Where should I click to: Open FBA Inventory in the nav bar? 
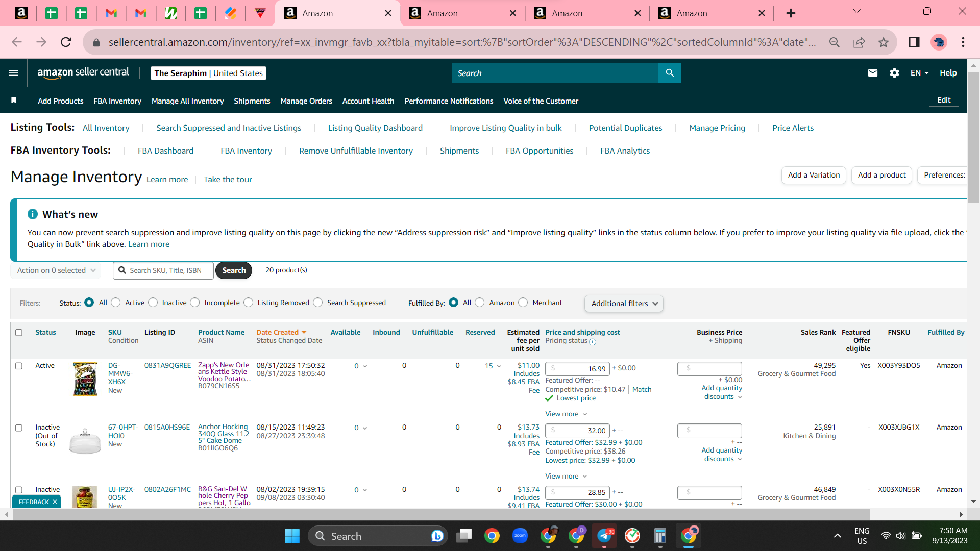(x=117, y=101)
